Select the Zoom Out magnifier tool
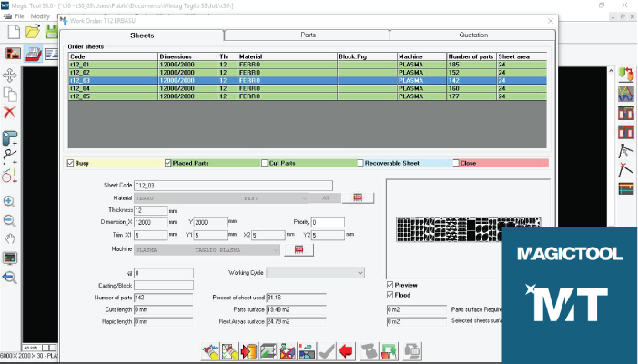The width and height of the screenshot is (638, 364). pos(10,220)
